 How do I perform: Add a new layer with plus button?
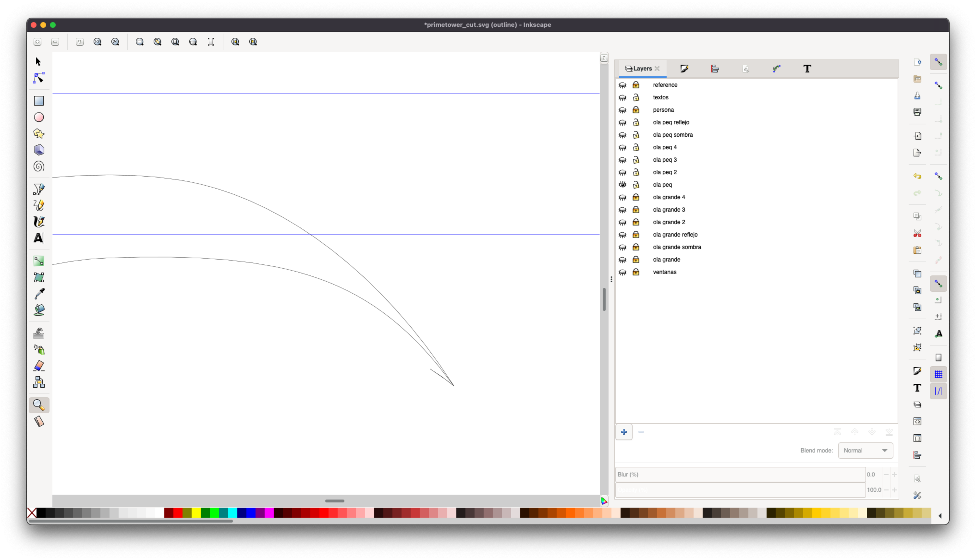point(624,432)
